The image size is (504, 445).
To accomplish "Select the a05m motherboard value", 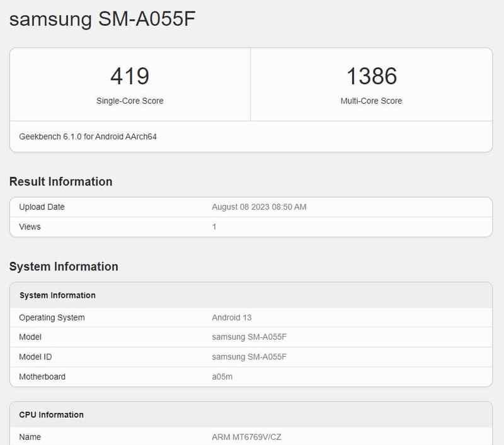I will pos(222,376).
